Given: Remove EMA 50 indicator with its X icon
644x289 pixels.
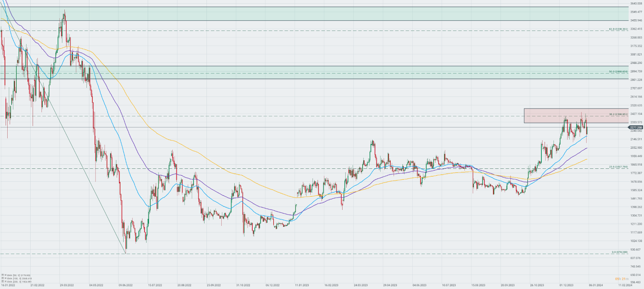Looking at the screenshot, I should 6,275.
